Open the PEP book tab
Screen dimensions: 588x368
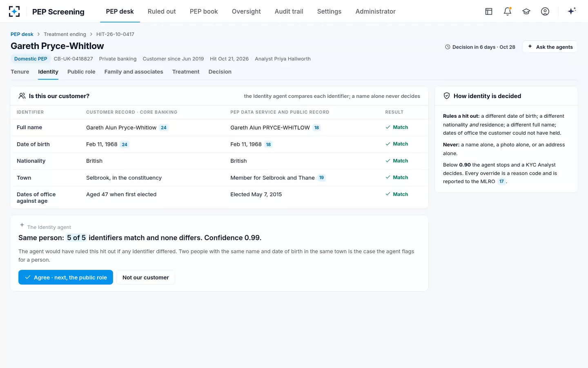[x=204, y=11]
